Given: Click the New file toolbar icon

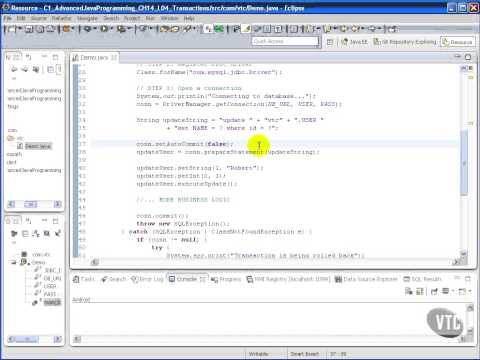Looking at the screenshot, I should 11,29.
